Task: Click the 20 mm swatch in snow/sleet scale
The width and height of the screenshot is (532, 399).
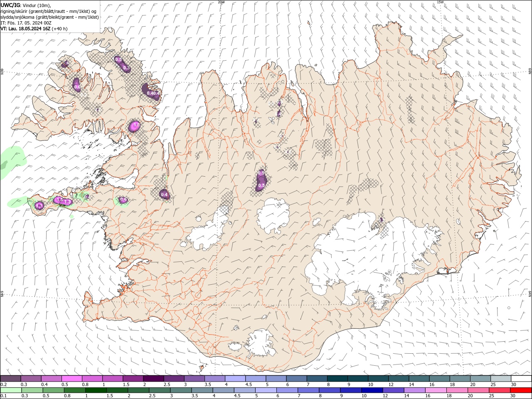Action: point(480,379)
